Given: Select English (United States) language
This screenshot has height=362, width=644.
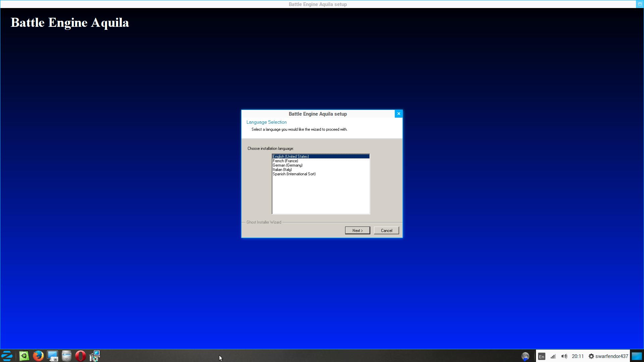Looking at the screenshot, I should (291, 157).
